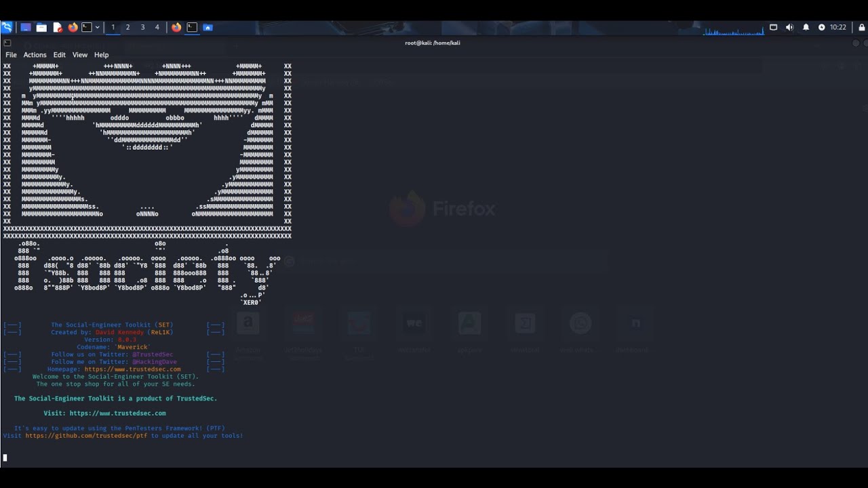Image resolution: width=868 pixels, height=488 pixels.
Task: Expand the terminal launcher dropdown arrow
Action: [x=98, y=27]
